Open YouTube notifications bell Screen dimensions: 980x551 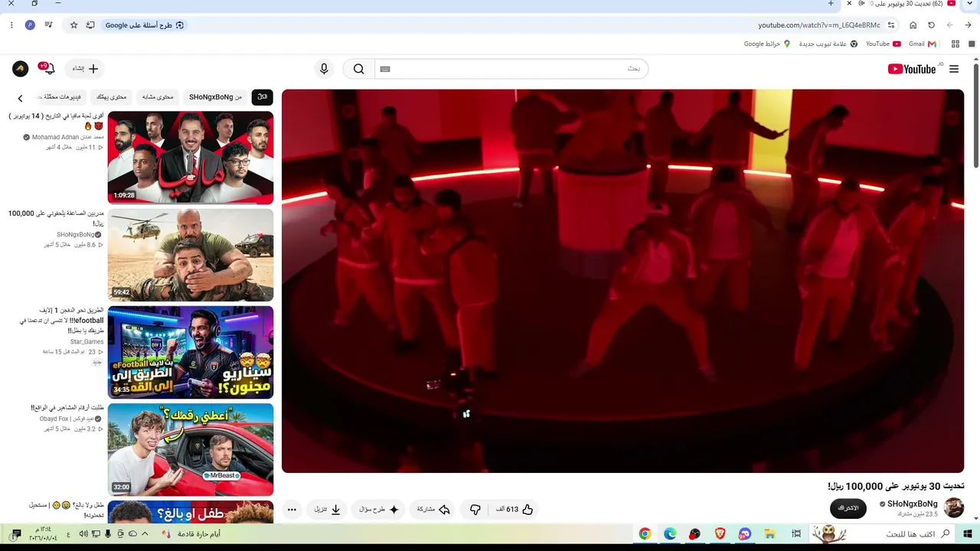(49, 69)
